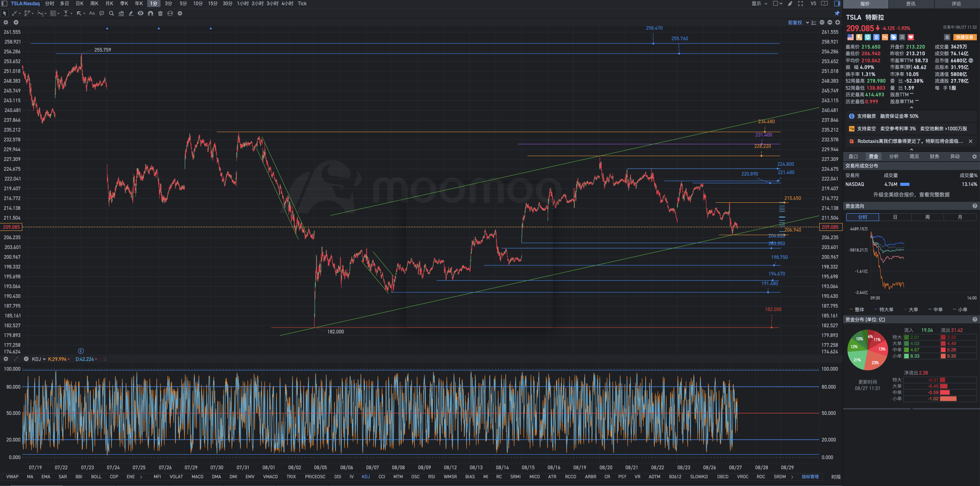Open the 评论 comments tab
The height and width of the screenshot is (486, 980).
[957, 4]
